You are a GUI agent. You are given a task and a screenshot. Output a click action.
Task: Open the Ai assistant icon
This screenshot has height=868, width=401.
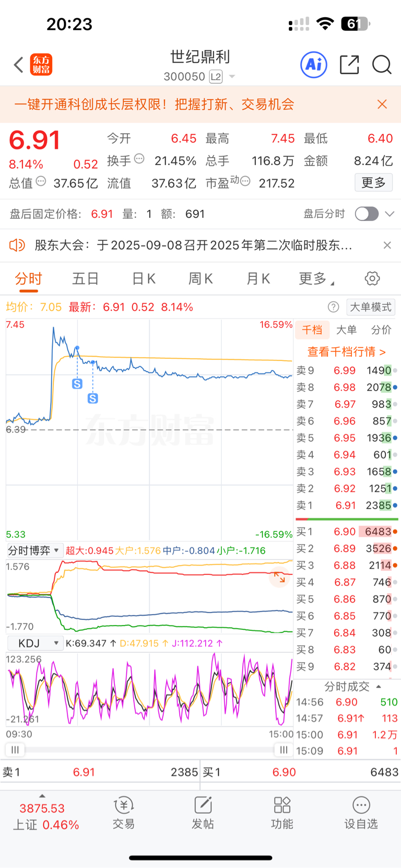[x=314, y=65]
